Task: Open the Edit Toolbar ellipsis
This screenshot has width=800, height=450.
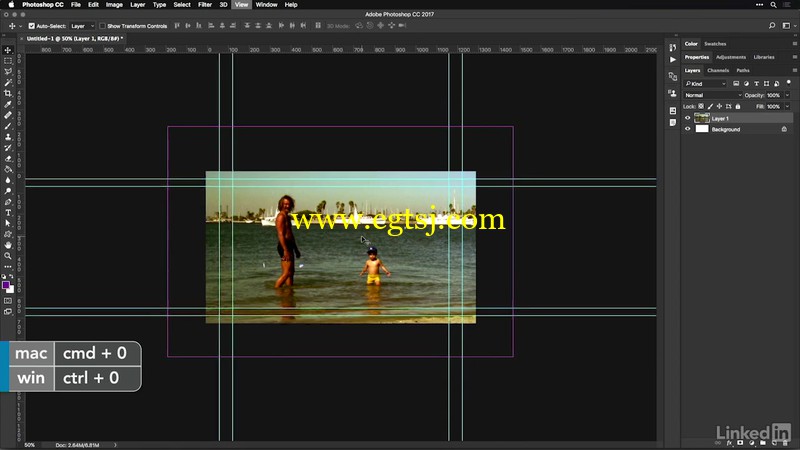Action: tap(8, 267)
